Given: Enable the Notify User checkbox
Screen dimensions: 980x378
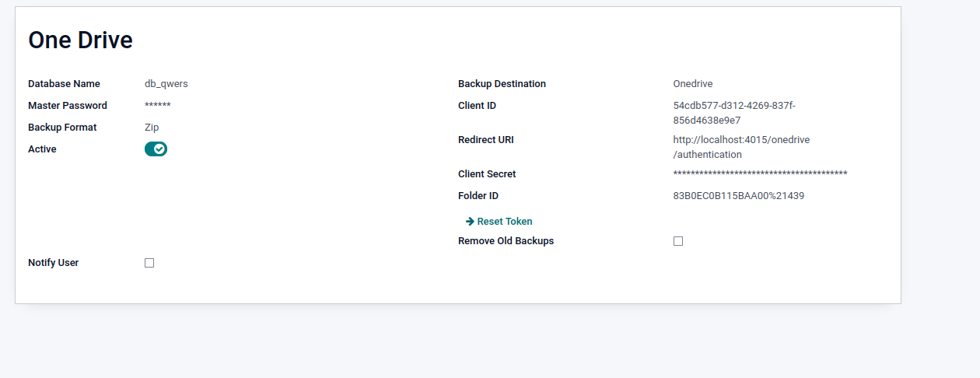Looking at the screenshot, I should click(x=149, y=263).
